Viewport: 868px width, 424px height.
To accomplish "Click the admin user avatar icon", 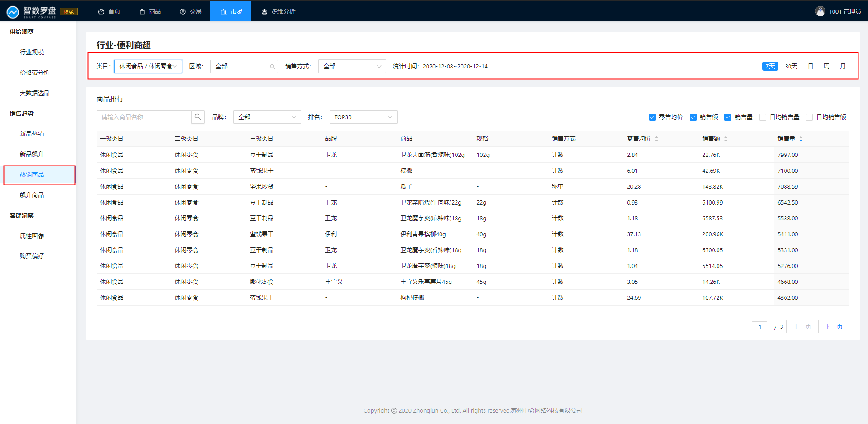I will point(820,11).
